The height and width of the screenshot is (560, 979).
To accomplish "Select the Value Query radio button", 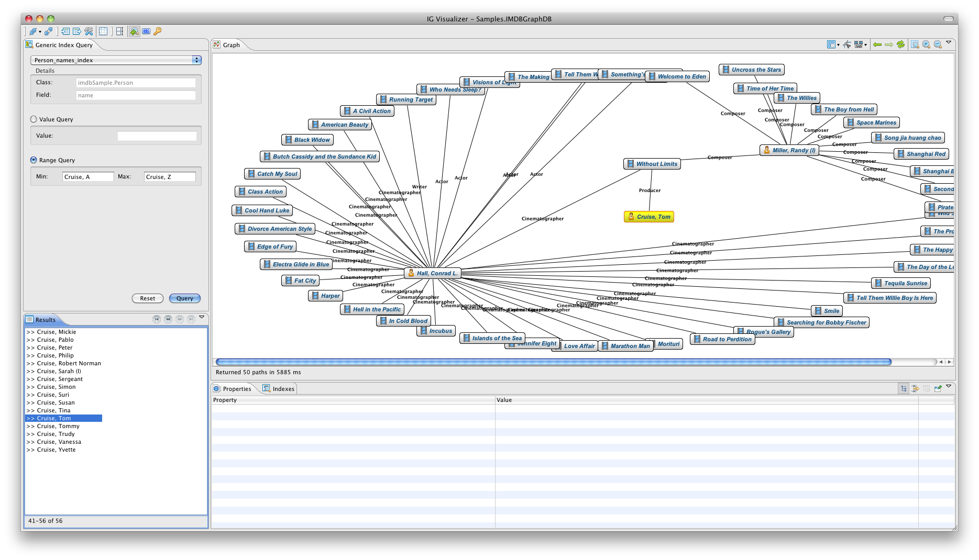I will (x=34, y=119).
